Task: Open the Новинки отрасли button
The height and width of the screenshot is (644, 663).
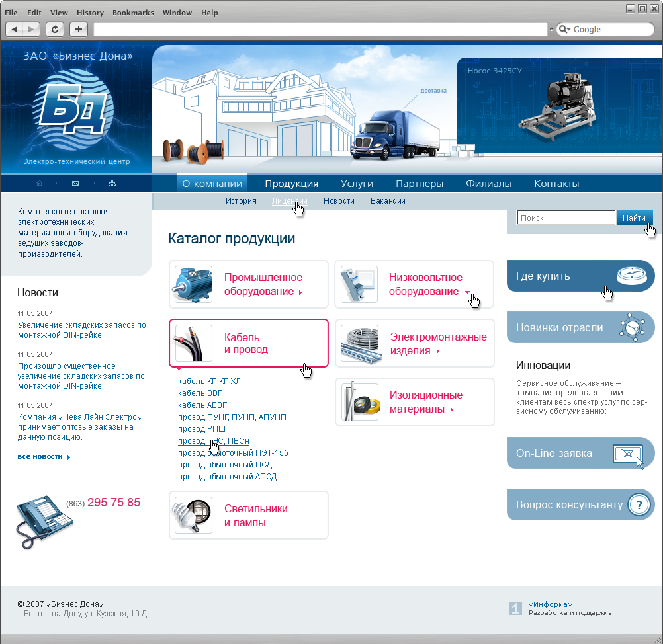Action: 580,327
